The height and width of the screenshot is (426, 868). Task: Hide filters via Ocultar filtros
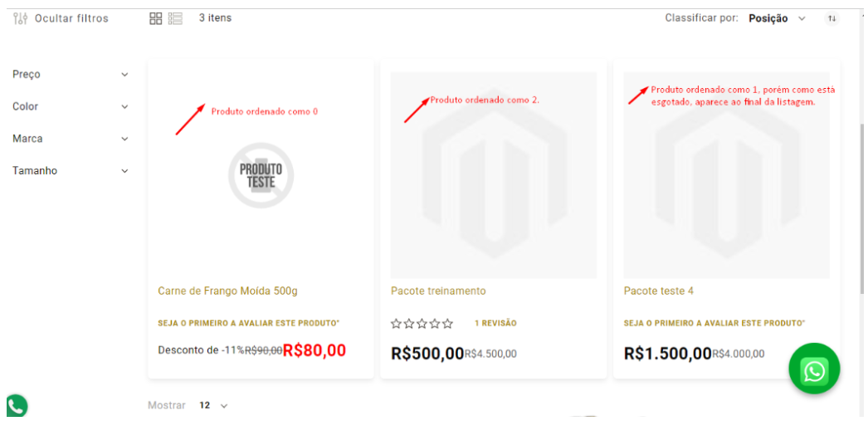[x=71, y=18]
